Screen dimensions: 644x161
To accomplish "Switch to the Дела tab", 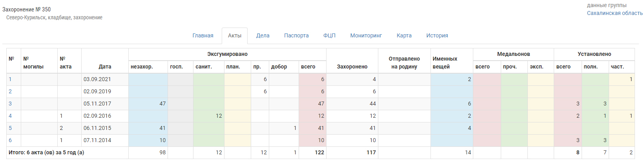I will [x=263, y=35].
